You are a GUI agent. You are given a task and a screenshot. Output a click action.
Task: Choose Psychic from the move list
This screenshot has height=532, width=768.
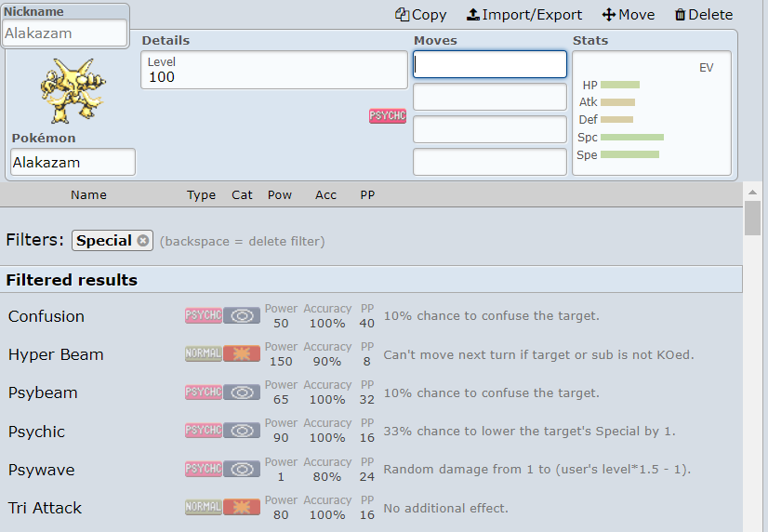tap(37, 432)
